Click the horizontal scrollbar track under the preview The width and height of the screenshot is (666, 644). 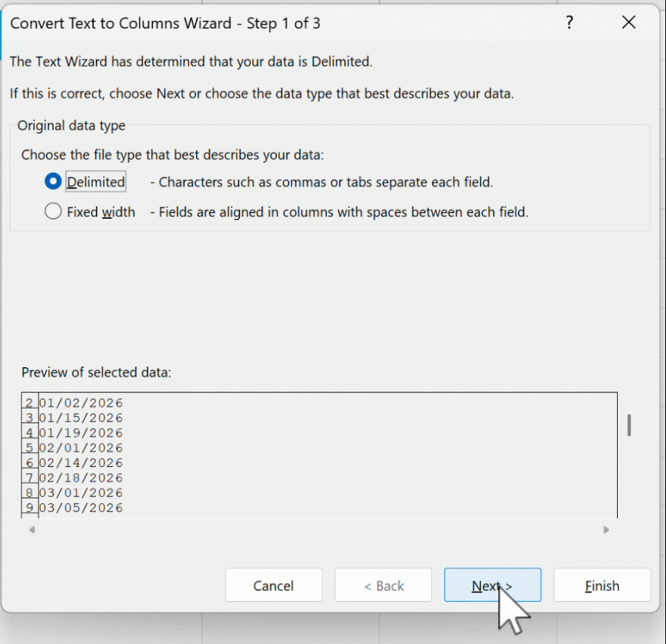pos(319,530)
